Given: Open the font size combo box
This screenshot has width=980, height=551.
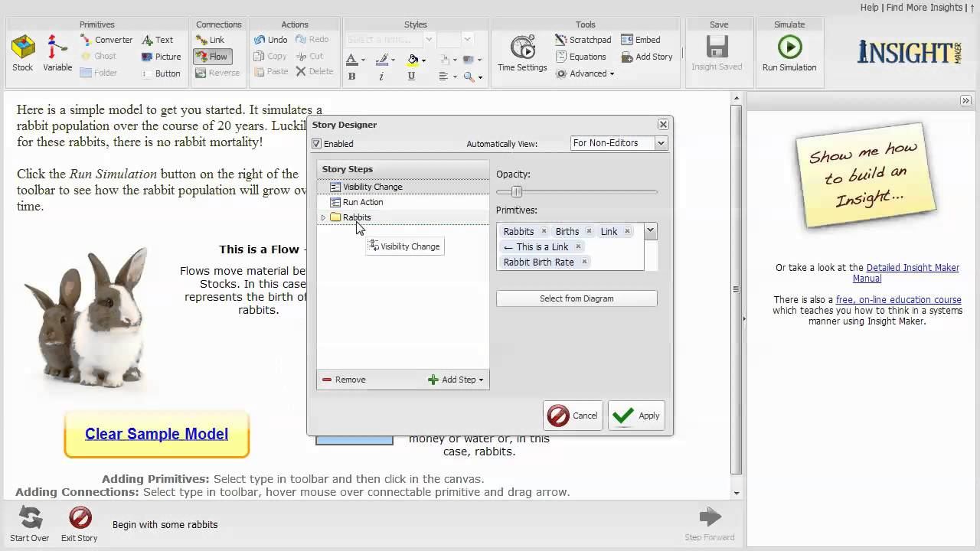Looking at the screenshot, I should coord(455,40).
